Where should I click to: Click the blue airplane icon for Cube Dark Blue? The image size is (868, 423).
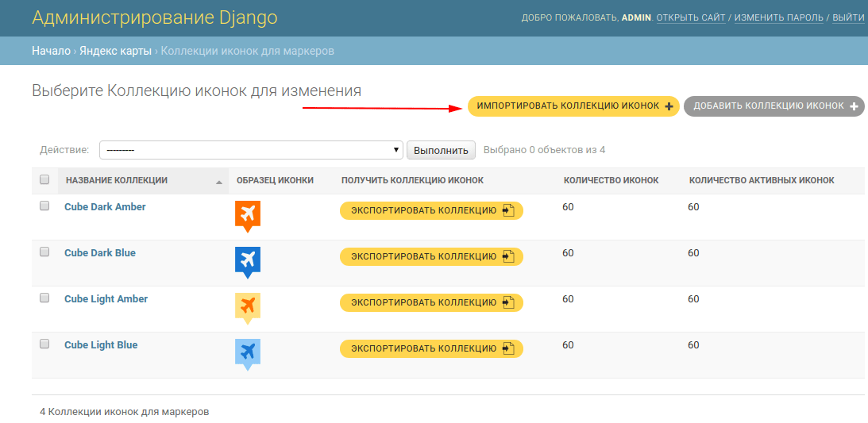[248, 262]
